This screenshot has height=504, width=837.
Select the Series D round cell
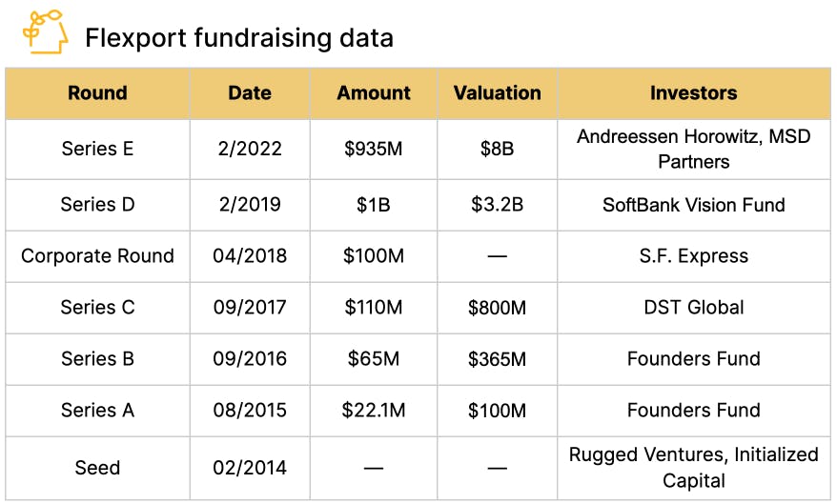pyautogui.click(x=97, y=205)
